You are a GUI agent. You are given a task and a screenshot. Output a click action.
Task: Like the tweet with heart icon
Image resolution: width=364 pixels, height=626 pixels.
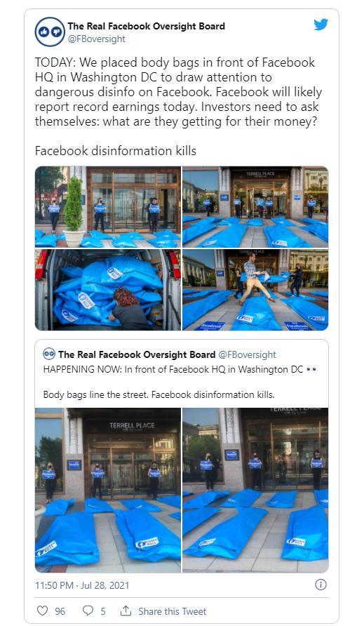(42, 611)
